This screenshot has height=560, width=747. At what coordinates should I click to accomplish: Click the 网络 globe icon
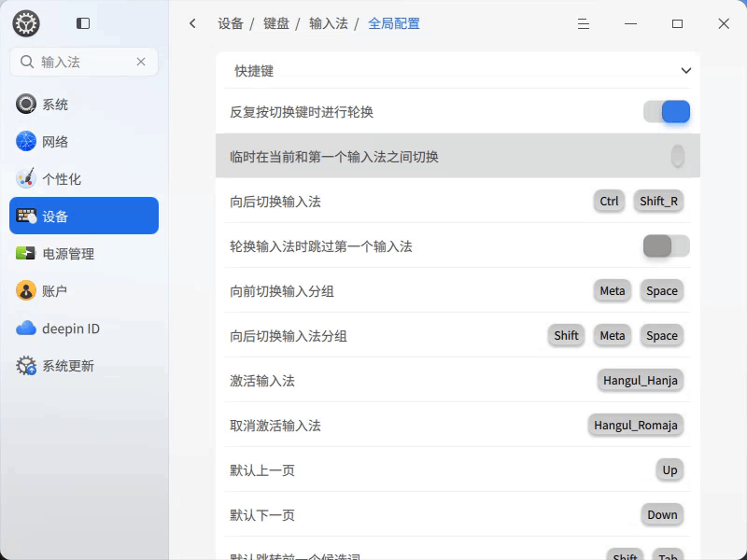26,142
